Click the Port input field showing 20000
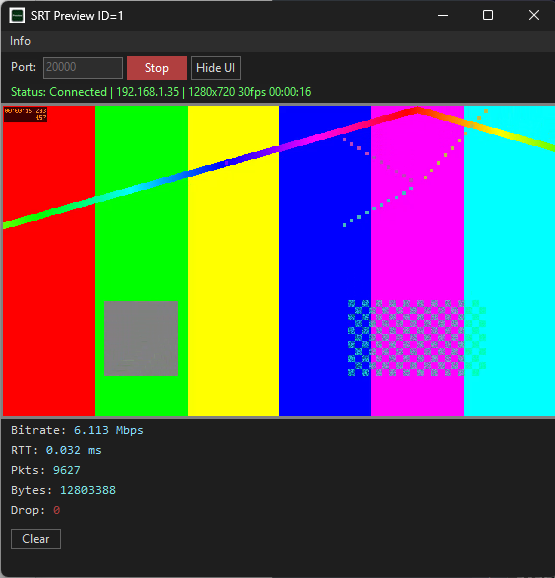 point(83,68)
